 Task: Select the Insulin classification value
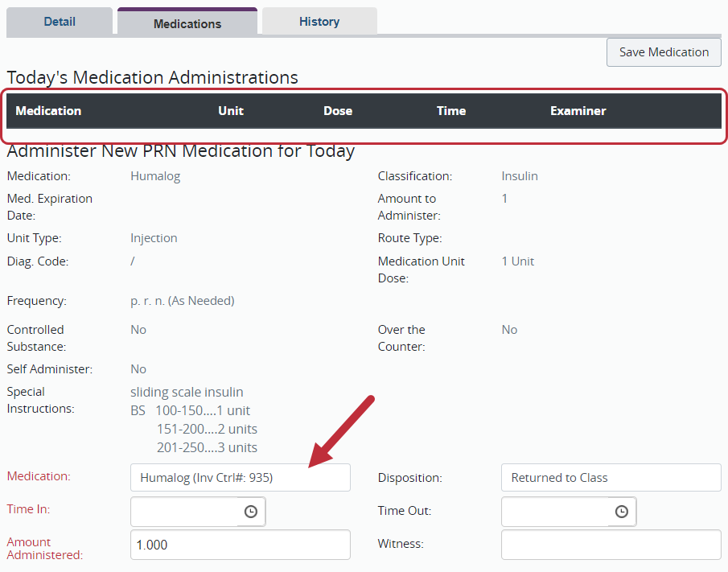click(520, 176)
